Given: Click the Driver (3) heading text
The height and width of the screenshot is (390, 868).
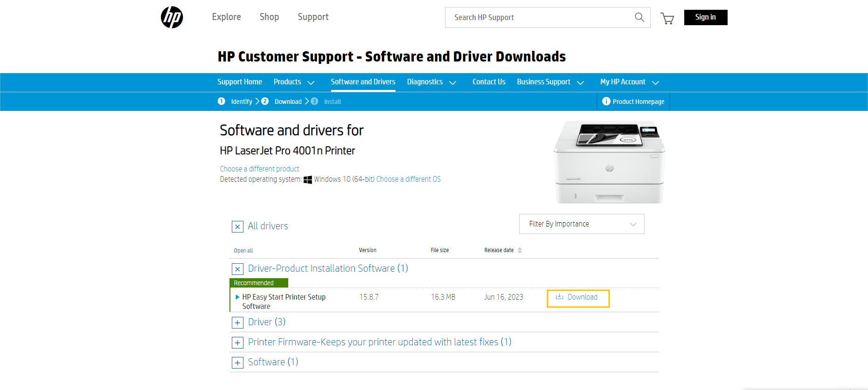Looking at the screenshot, I should (x=266, y=322).
